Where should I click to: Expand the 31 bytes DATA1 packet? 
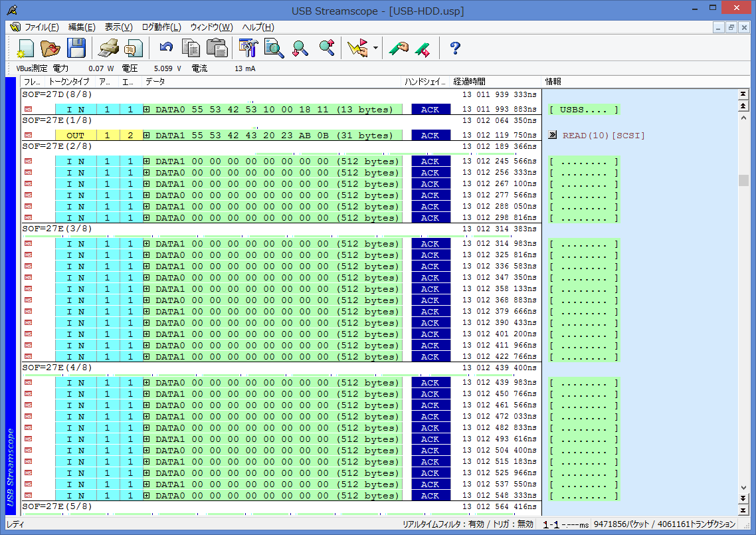pos(147,136)
